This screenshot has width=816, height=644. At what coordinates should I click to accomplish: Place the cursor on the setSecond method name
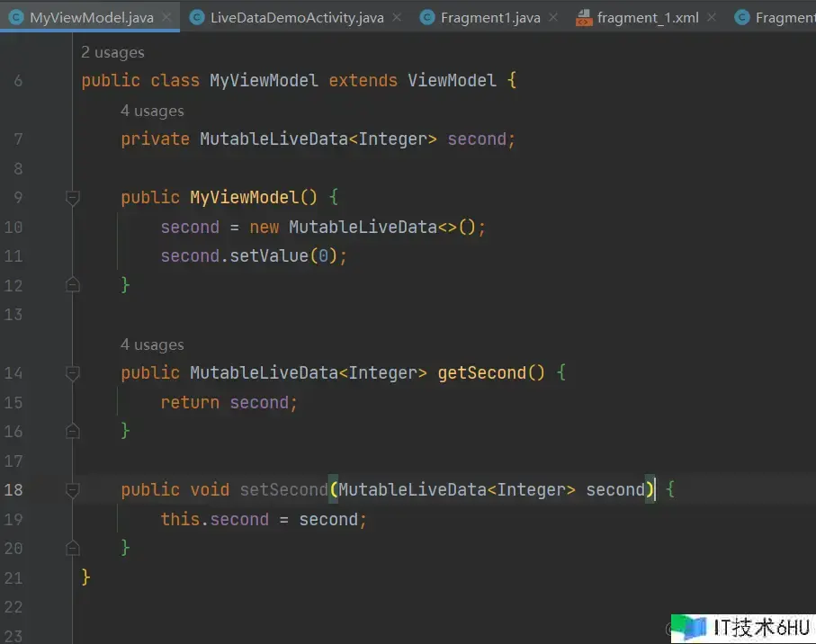[x=283, y=490]
